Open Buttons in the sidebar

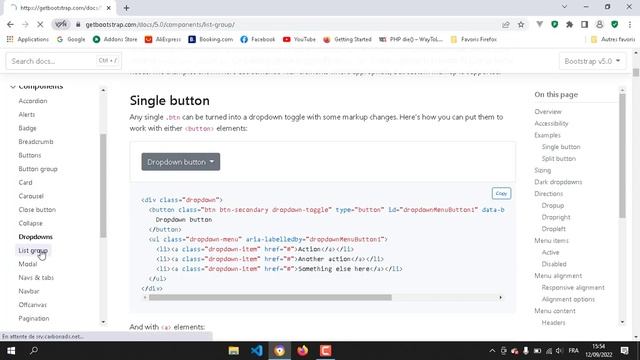pyautogui.click(x=30, y=155)
